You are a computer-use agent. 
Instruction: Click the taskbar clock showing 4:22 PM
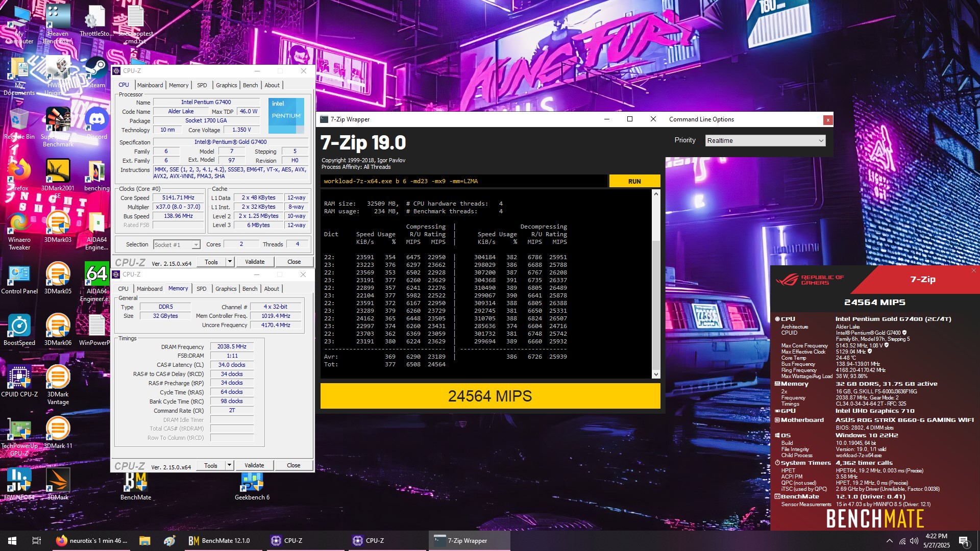click(x=936, y=541)
